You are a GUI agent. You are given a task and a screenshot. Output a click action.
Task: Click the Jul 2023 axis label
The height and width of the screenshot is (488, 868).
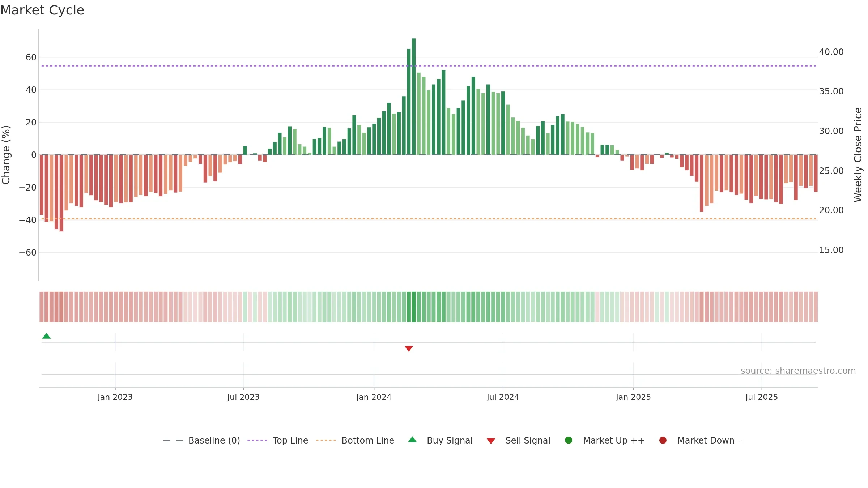point(243,397)
